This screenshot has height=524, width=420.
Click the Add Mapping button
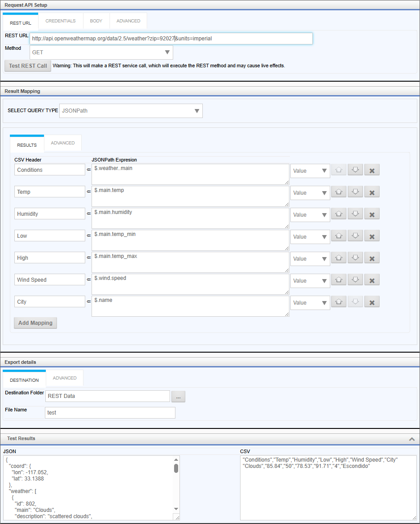tap(35, 323)
